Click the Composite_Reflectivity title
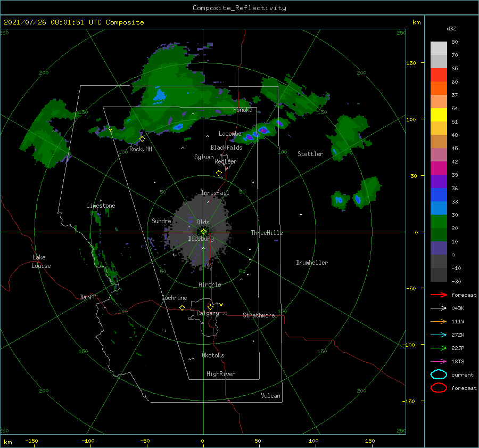 [x=240, y=8]
